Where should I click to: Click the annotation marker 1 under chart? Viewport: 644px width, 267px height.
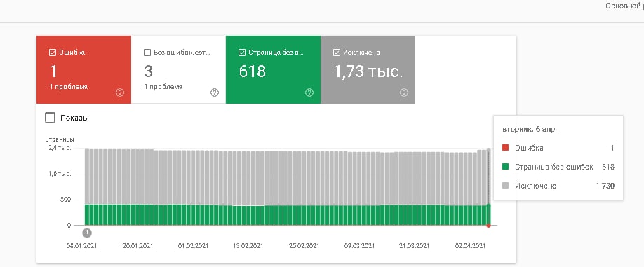coord(87,233)
